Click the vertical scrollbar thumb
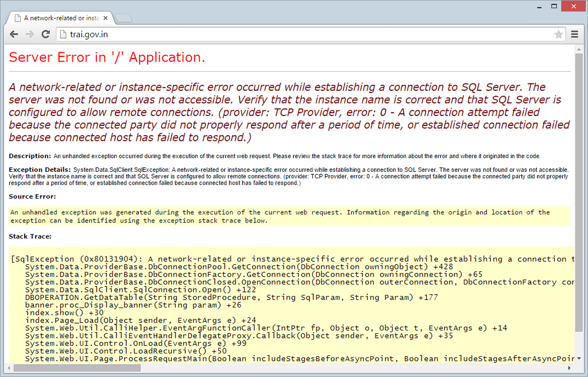The width and height of the screenshot is (588, 377). pyautogui.click(x=579, y=192)
